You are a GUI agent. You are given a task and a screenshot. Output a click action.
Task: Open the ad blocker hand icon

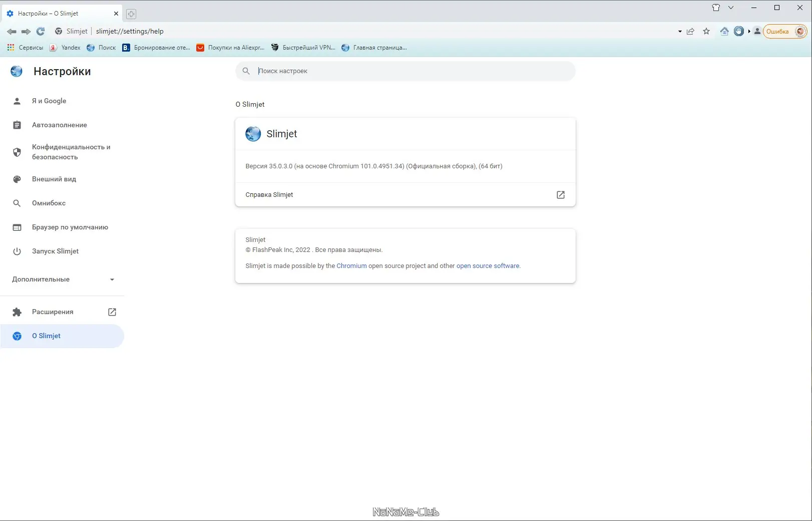(x=739, y=31)
